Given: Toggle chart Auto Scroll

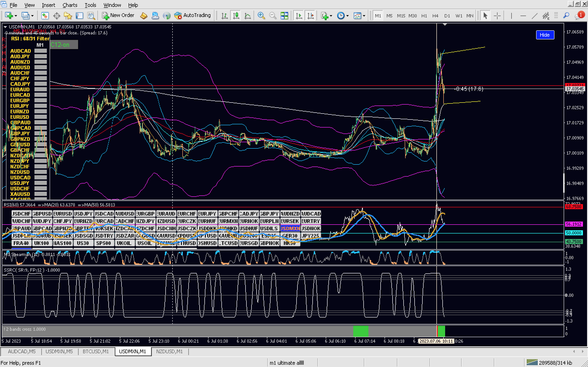Looking at the screenshot, I should (x=299, y=16).
